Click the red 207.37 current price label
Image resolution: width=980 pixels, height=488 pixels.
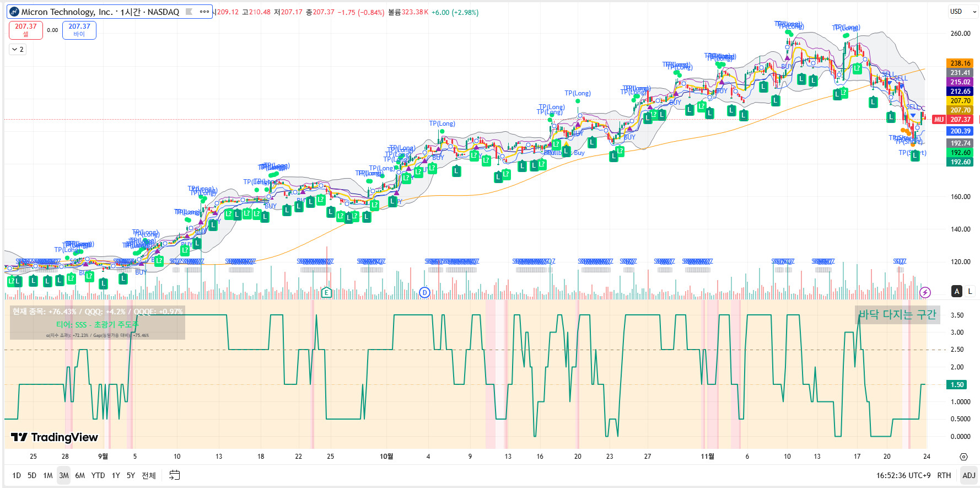pos(960,120)
